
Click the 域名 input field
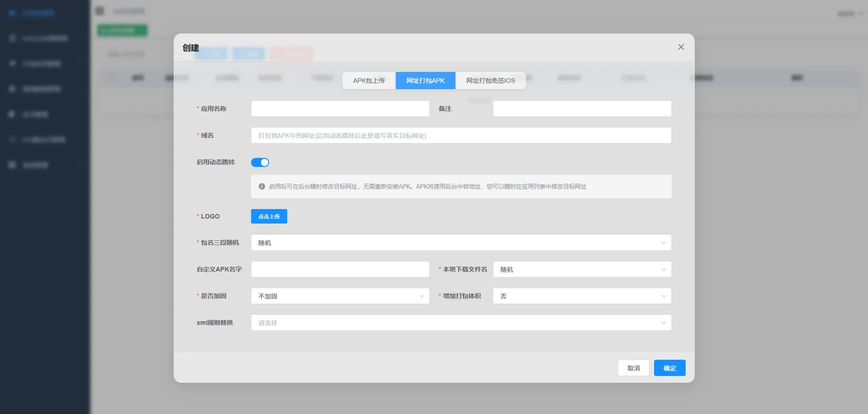click(x=461, y=135)
